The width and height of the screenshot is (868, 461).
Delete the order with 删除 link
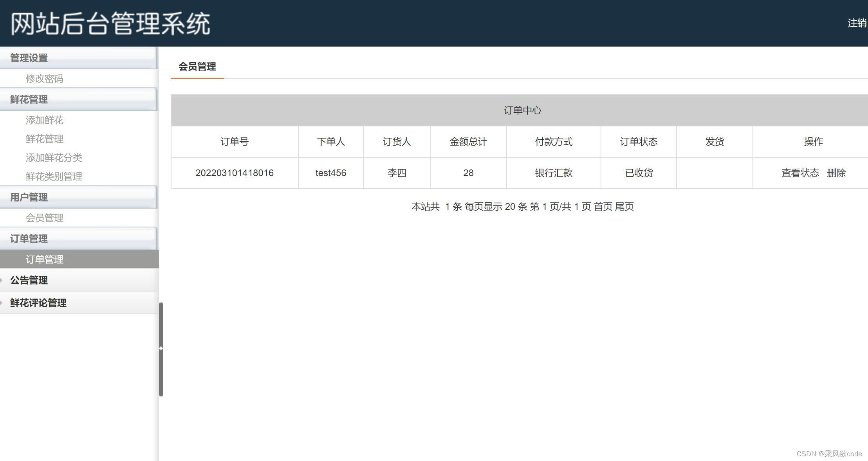(x=836, y=173)
